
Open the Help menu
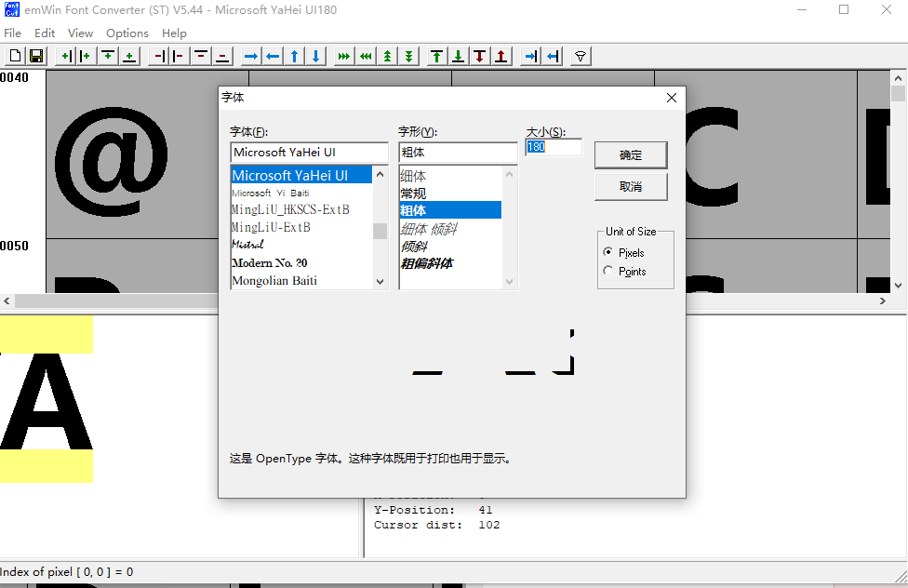coord(174,33)
